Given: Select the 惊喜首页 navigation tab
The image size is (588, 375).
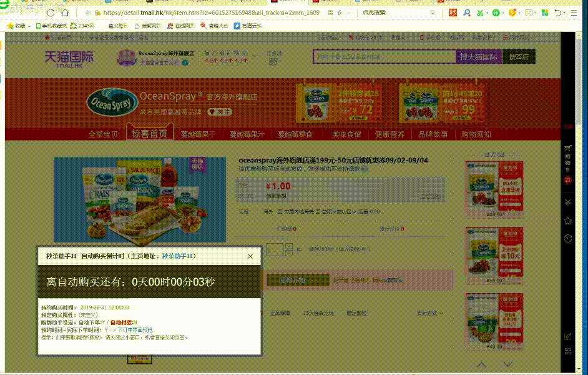Looking at the screenshot, I should (150, 134).
